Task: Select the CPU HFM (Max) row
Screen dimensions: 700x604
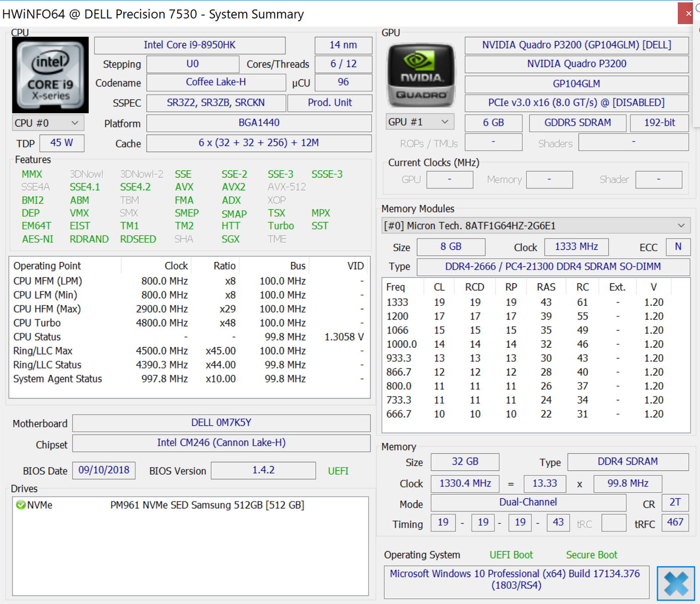Action: 189,309
